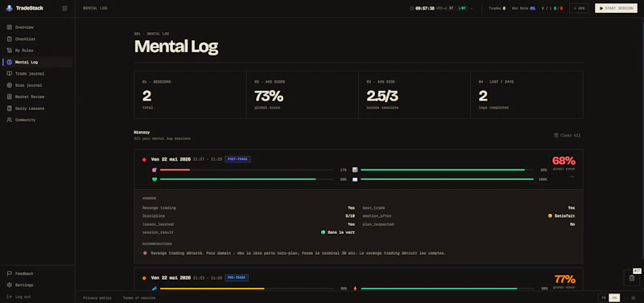Open the floating checklist widget icon
The width and height of the screenshot is (644, 303).
632,278
